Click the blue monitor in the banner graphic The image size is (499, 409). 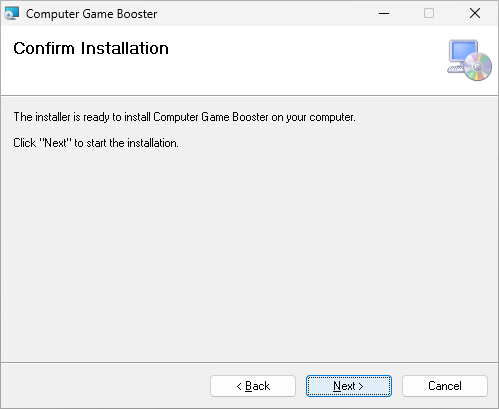coord(463,52)
